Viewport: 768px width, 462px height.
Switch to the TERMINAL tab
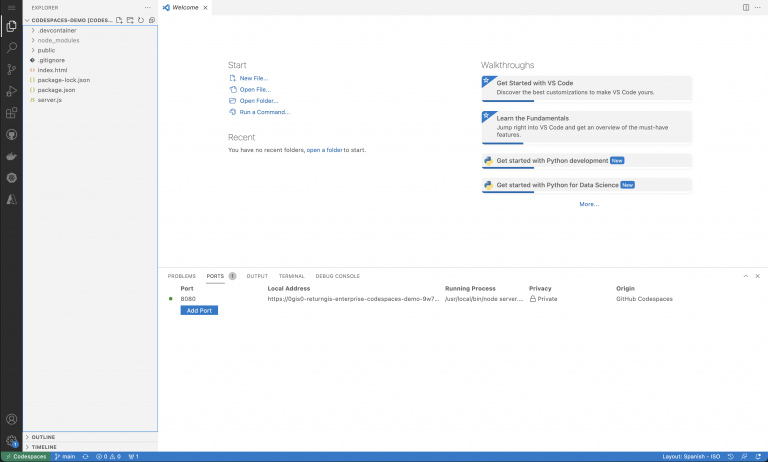coord(291,276)
